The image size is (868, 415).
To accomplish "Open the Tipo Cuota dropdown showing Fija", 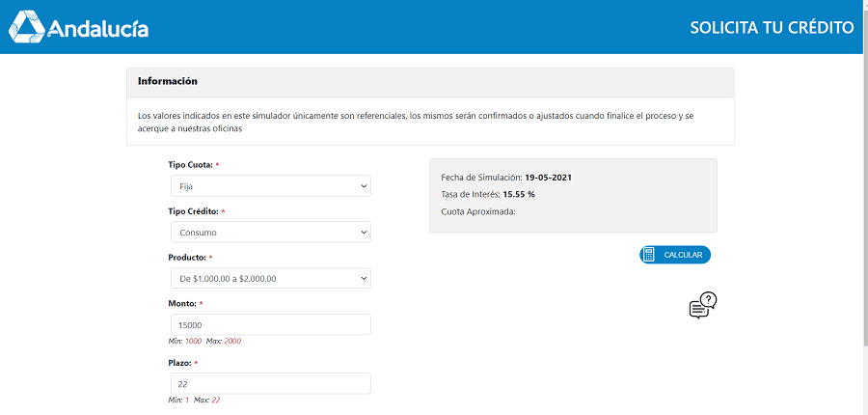I will click(x=269, y=186).
